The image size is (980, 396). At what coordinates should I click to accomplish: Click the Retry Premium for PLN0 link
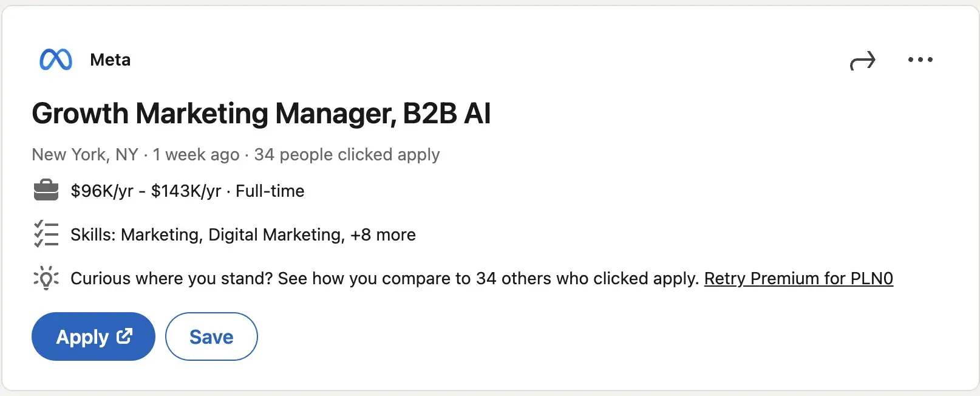click(x=798, y=278)
